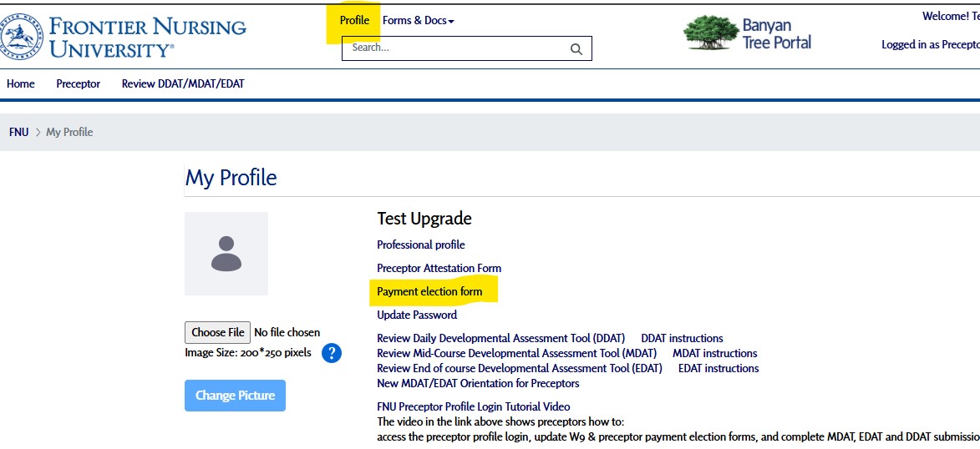Open the MDAT instructions link
Viewport: 980px width, 449px height.
[x=714, y=353]
